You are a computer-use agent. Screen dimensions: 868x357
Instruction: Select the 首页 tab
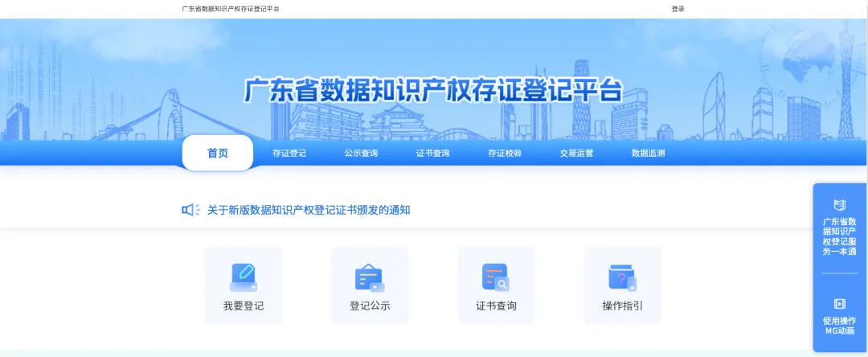click(x=218, y=153)
